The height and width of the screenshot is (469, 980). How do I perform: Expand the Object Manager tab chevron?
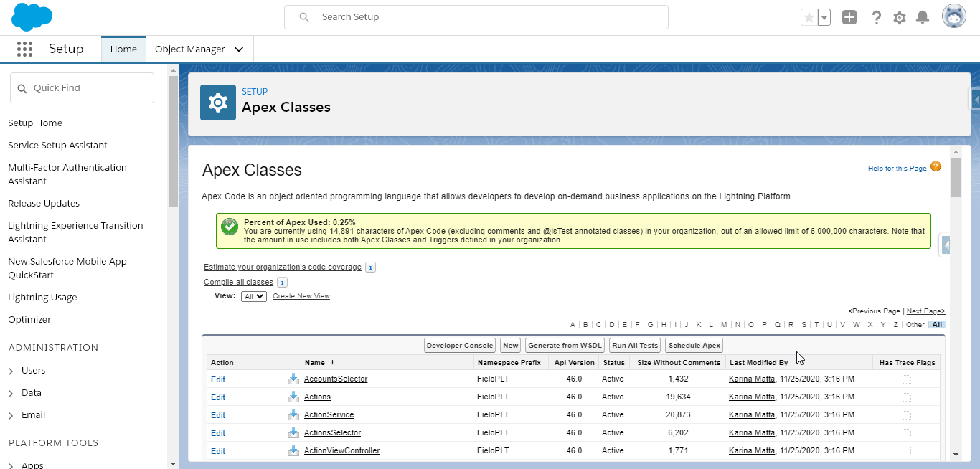click(x=239, y=49)
